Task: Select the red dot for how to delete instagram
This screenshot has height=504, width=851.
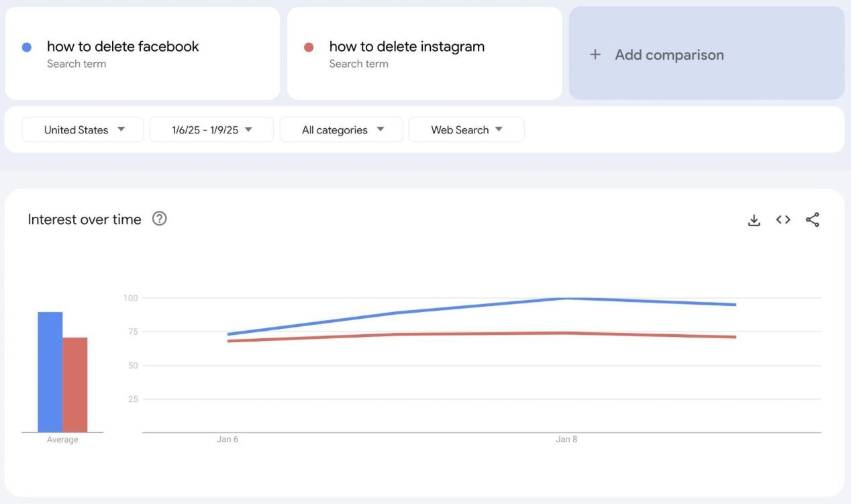Action: (309, 46)
